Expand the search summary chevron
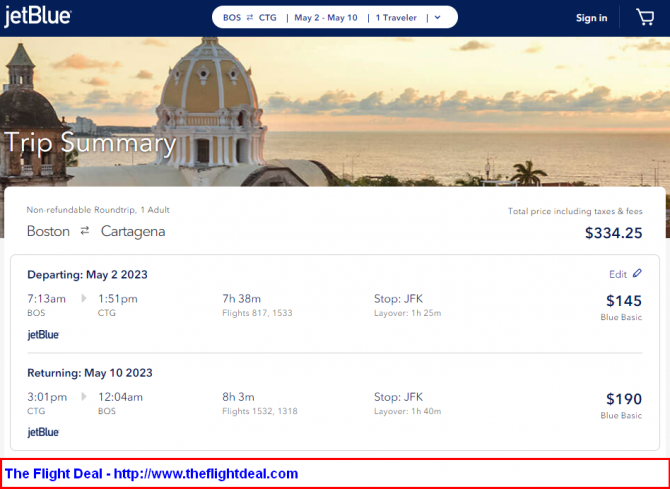The width and height of the screenshot is (670, 489). (437, 18)
